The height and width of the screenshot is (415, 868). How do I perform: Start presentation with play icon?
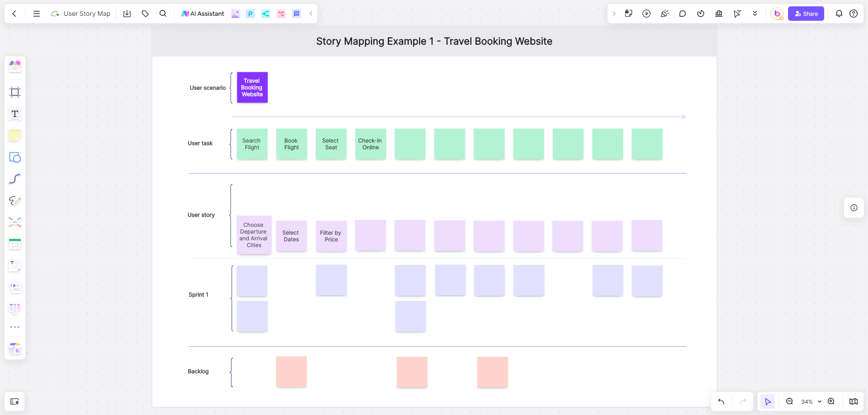(x=646, y=14)
